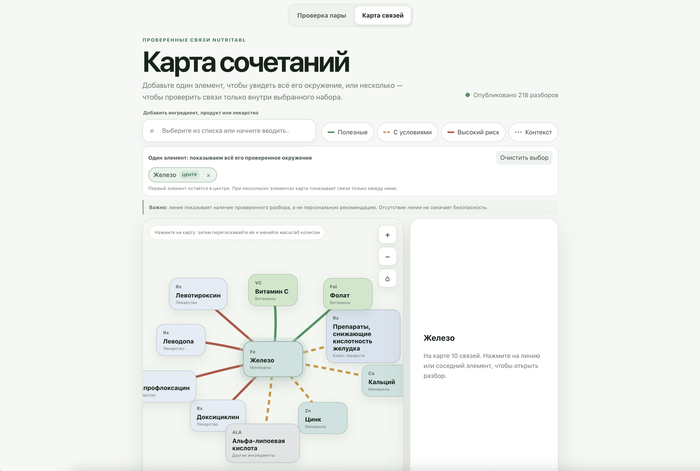Switch to Проверка пары tab
This screenshot has width=700, height=471.
point(321,15)
